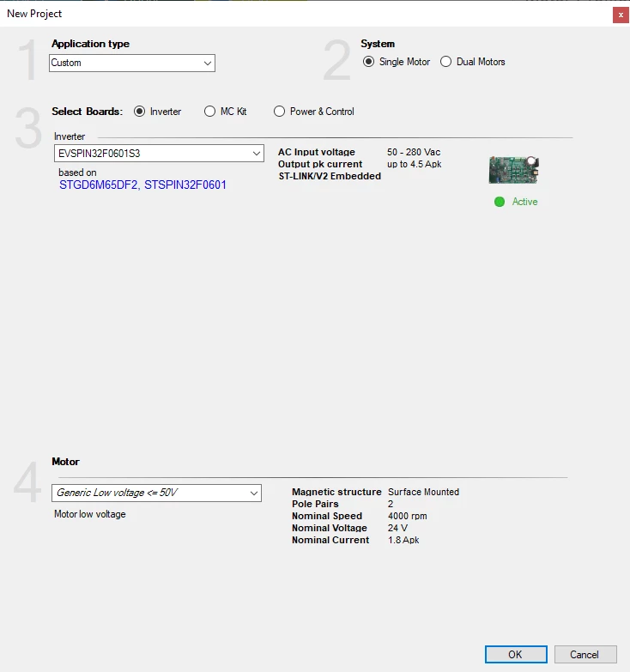Click the 'up to 4.5 Apk' value
Image resolution: width=630 pixels, height=672 pixels.
tap(414, 164)
